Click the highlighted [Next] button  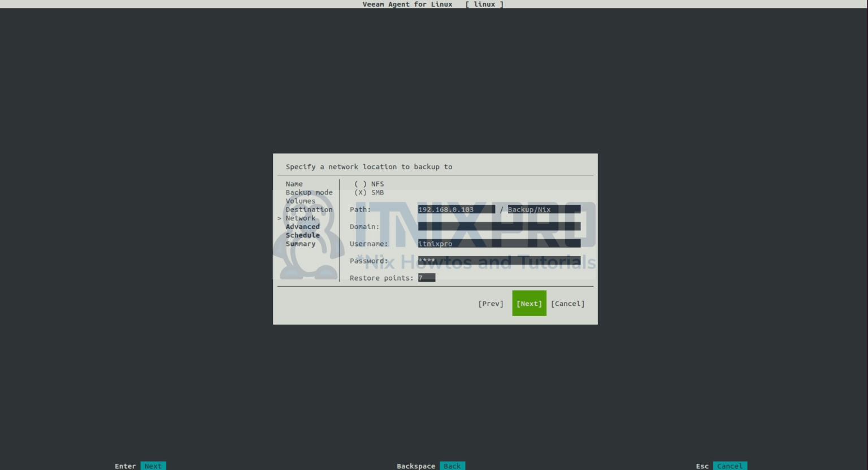point(529,303)
